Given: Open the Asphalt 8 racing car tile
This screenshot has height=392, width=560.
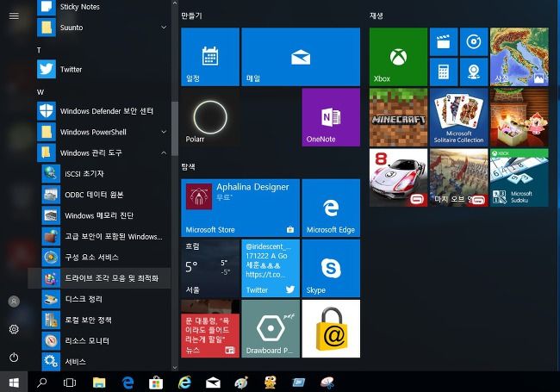Looking at the screenshot, I should 398,177.
